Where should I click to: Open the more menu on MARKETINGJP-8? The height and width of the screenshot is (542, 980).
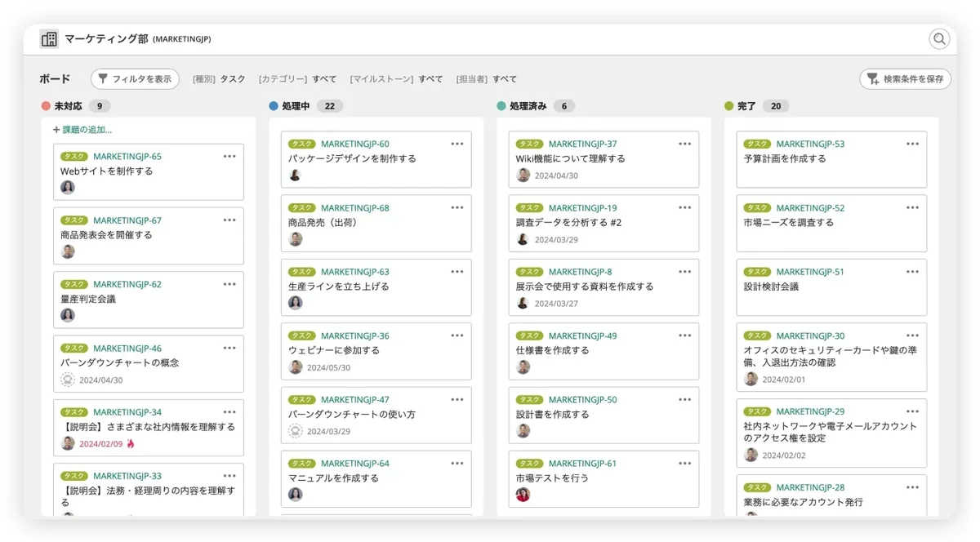pos(685,271)
